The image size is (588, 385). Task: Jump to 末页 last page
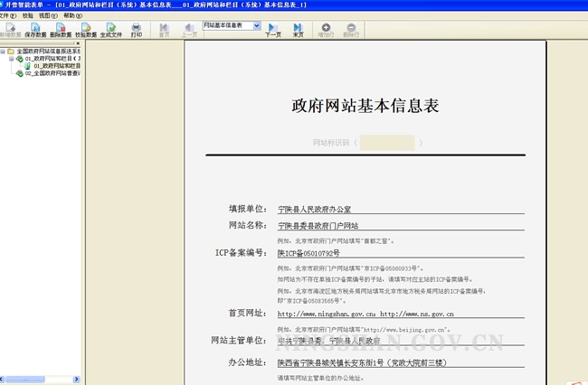point(299,30)
